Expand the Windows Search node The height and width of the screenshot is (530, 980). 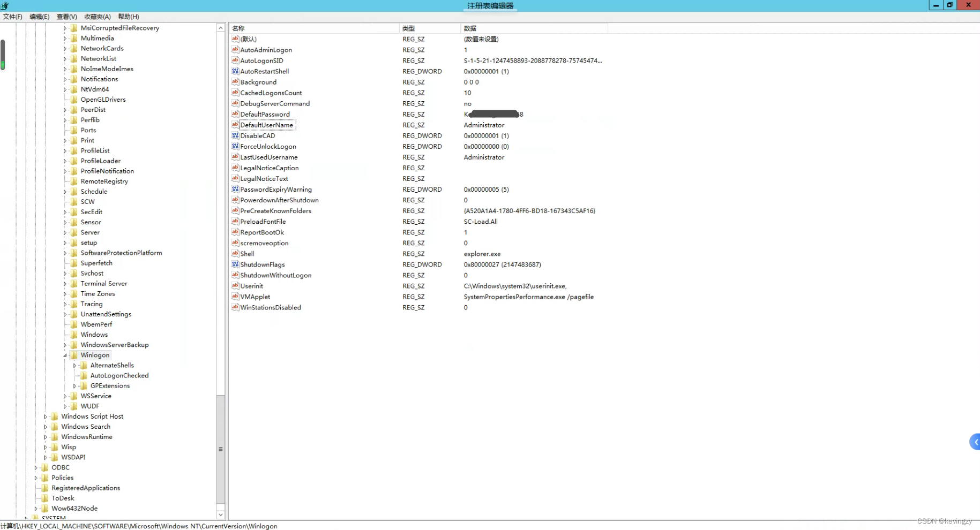[45, 427]
